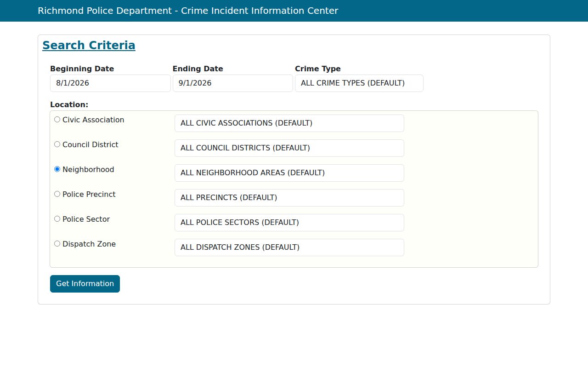Select the Dispatch Zone radio button

click(x=57, y=244)
